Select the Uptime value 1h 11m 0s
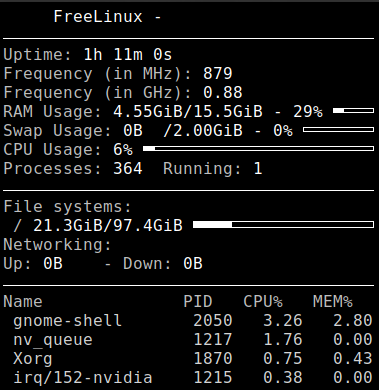This screenshot has width=379, height=390. [128, 55]
